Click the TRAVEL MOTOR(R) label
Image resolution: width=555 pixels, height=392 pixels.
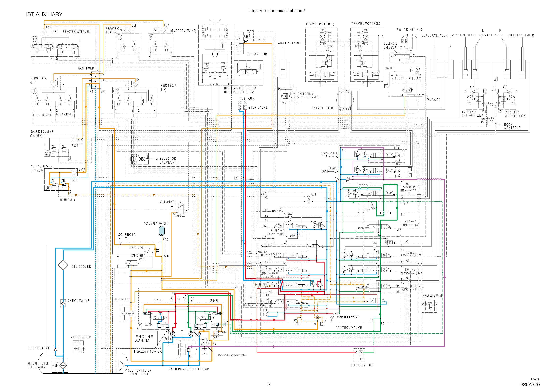pyautogui.click(x=320, y=24)
